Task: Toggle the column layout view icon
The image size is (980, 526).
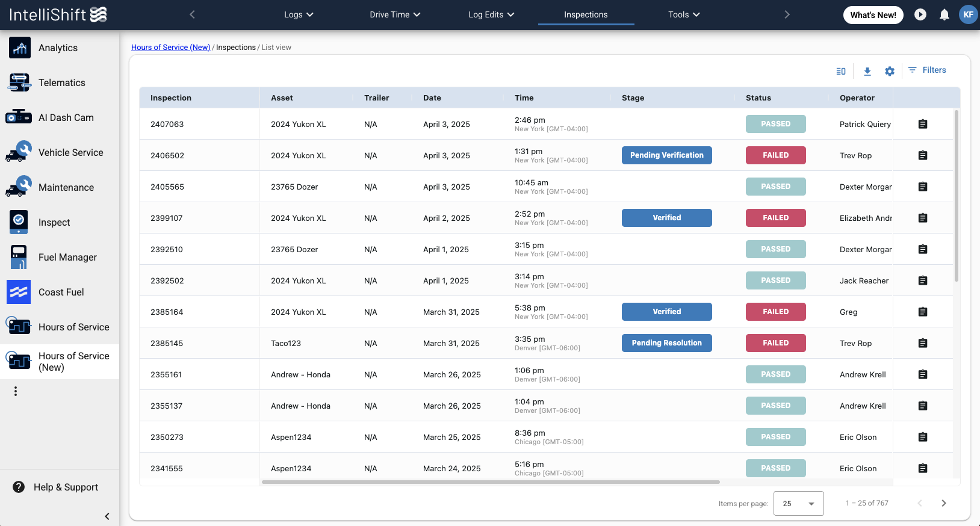Action: [841, 71]
